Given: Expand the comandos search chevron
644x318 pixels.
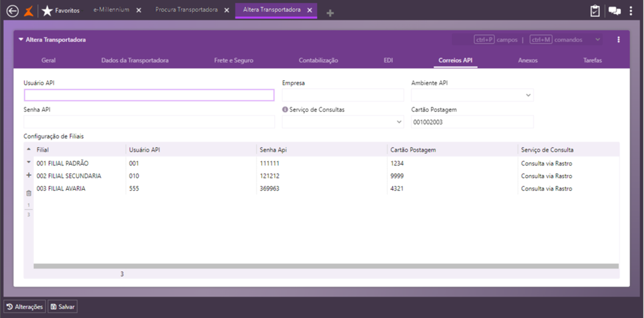Looking at the screenshot, I should point(598,39).
